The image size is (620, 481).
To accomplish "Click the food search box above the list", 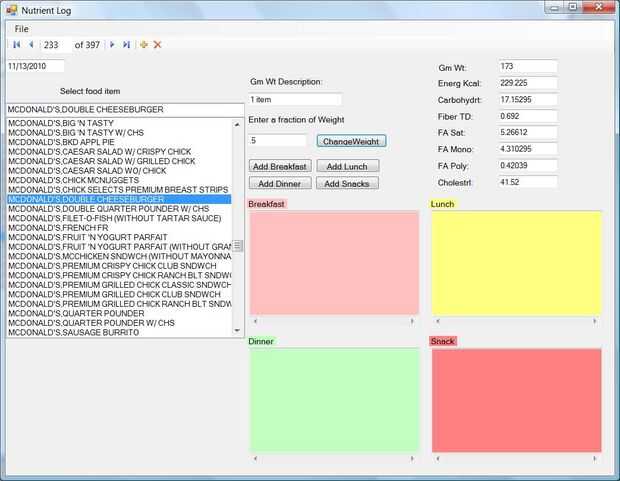I will tap(125, 110).
